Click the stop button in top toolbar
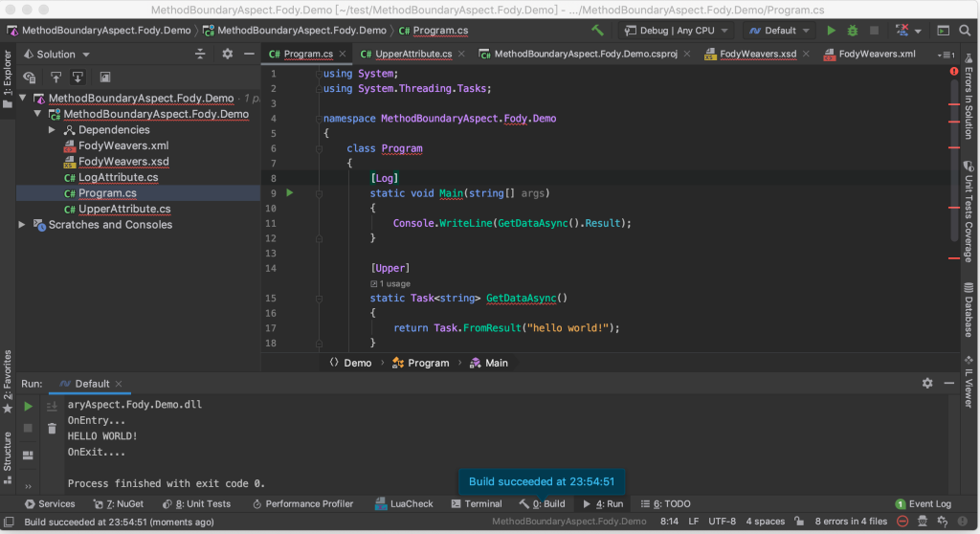Screen dimensions: 980x534 (875, 30)
